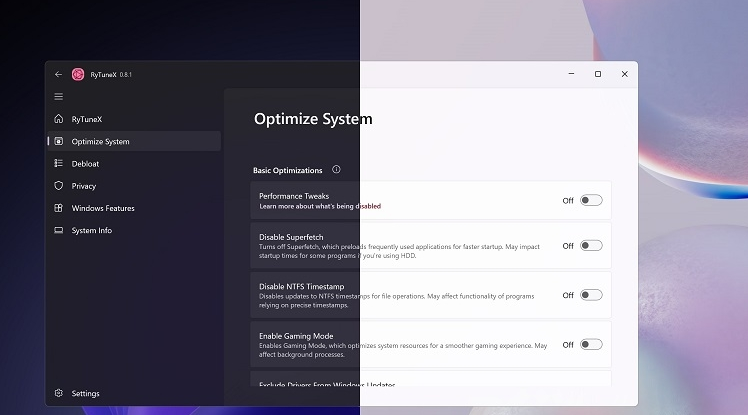Click the Optimize System sidebar icon
Screen dimensions: 748x415
point(59,141)
